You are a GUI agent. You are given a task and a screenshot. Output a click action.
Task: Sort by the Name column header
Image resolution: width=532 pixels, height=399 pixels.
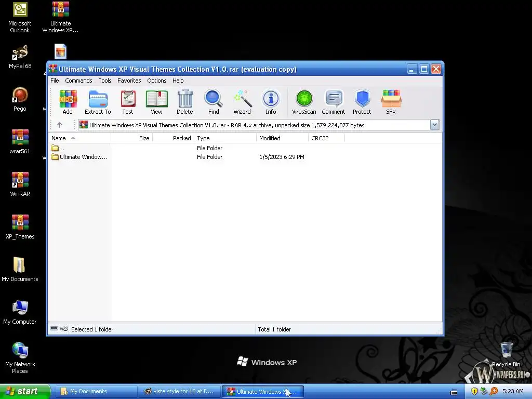[x=79, y=138]
